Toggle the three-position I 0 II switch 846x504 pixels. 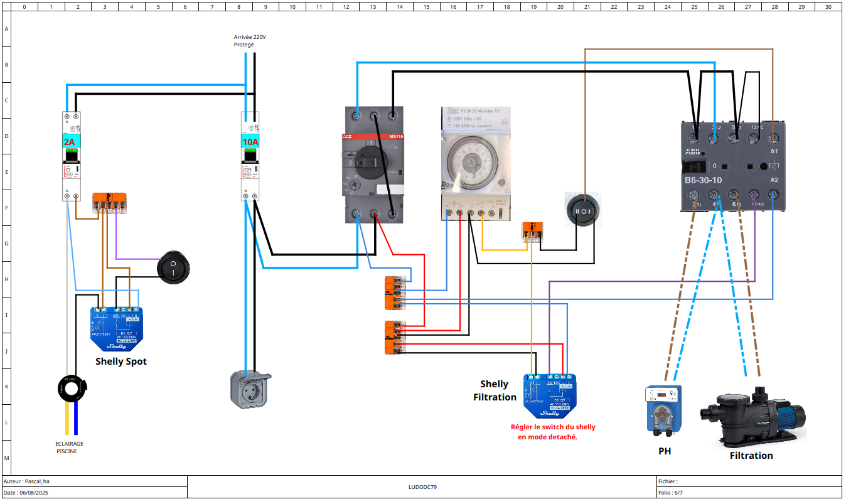point(584,211)
